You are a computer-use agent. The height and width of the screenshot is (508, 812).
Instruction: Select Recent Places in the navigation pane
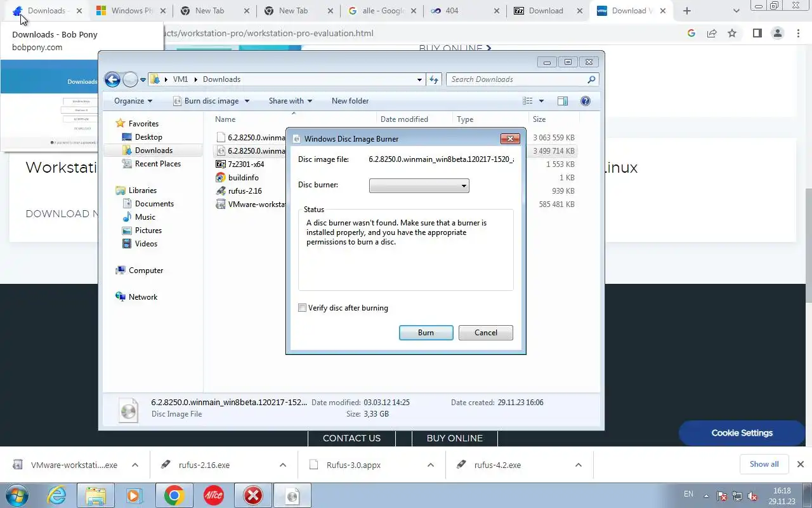157,164
